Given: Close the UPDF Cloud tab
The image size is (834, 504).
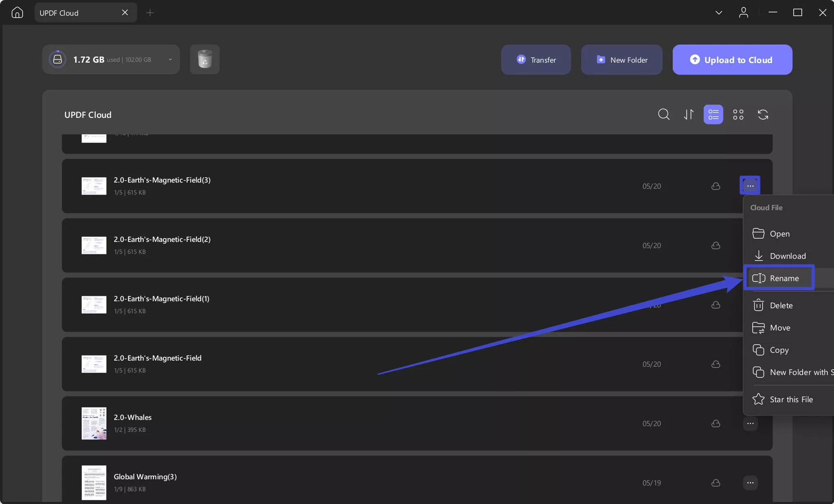Looking at the screenshot, I should [125, 13].
